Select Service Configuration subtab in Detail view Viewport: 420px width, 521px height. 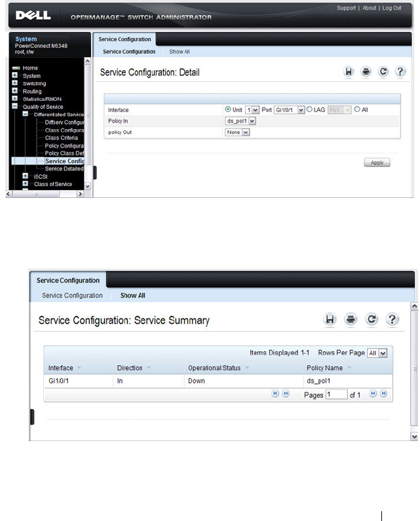pyautogui.click(x=129, y=52)
